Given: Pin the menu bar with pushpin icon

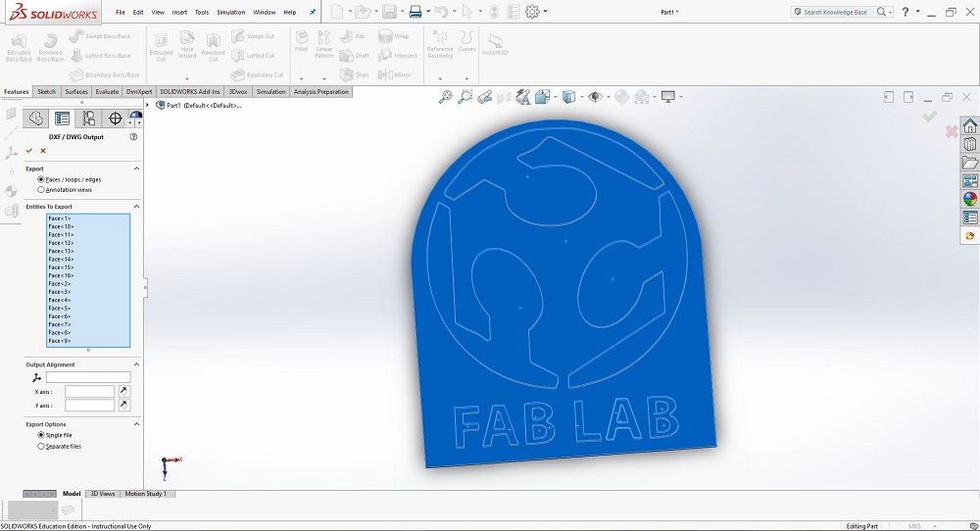Looking at the screenshot, I should click(x=313, y=12).
